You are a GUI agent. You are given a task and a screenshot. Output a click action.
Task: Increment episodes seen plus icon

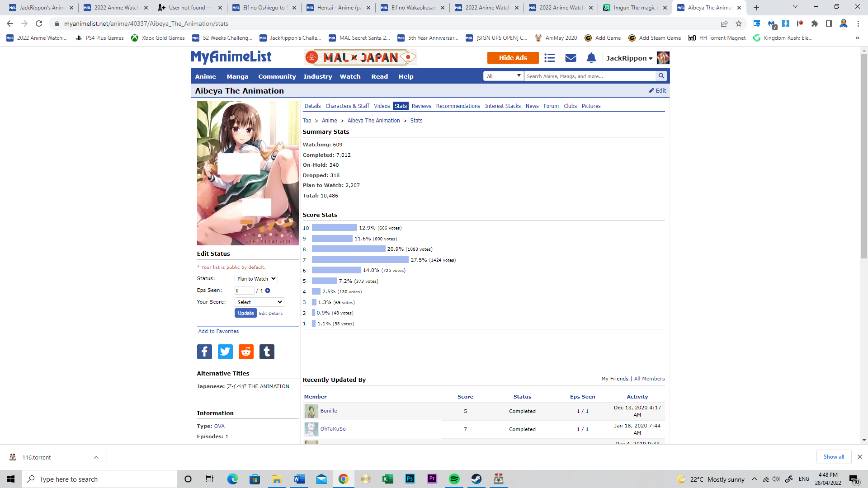click(268, 291)
